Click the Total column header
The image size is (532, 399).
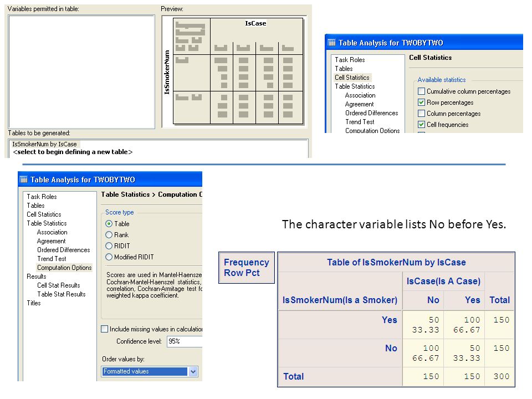click(499, 300)
